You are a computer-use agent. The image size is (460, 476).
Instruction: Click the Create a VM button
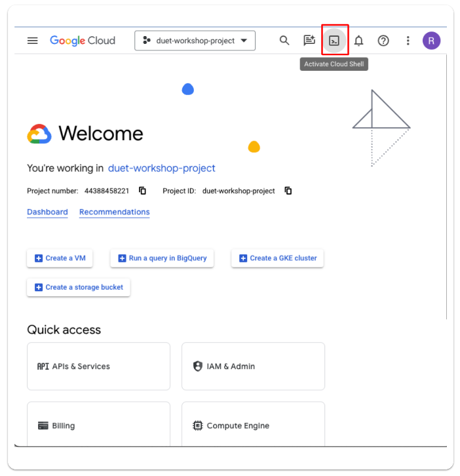click(60, 258)
